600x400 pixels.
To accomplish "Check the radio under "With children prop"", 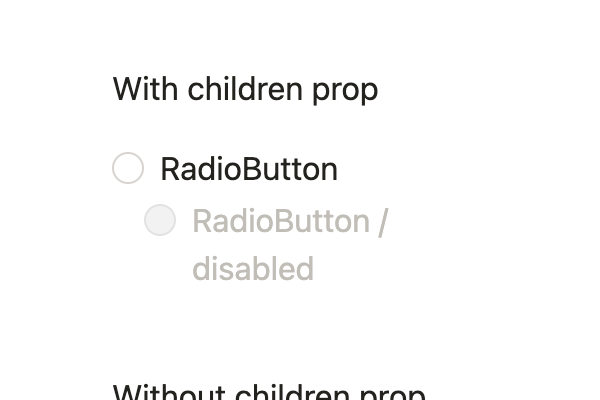I will point(128,168).
